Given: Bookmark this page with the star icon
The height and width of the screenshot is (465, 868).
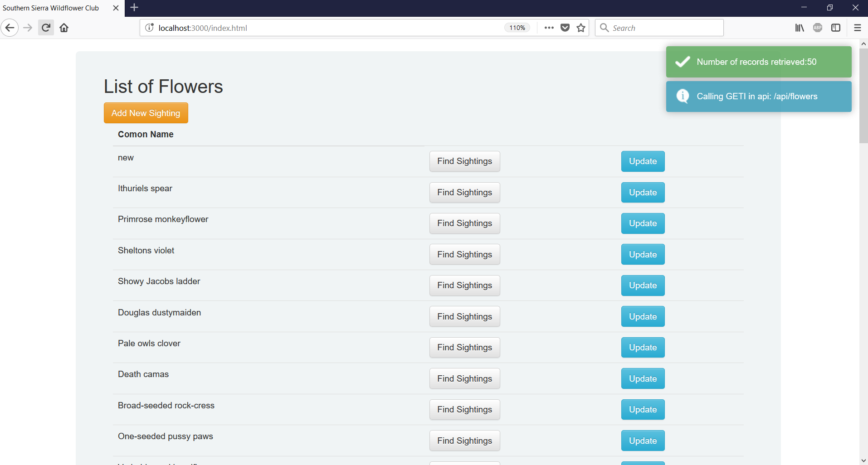Looking at the screenshot, I should coord(581,28).
